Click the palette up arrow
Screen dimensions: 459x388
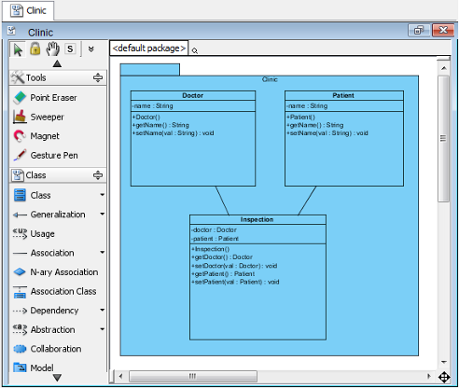tap(57, 63)
